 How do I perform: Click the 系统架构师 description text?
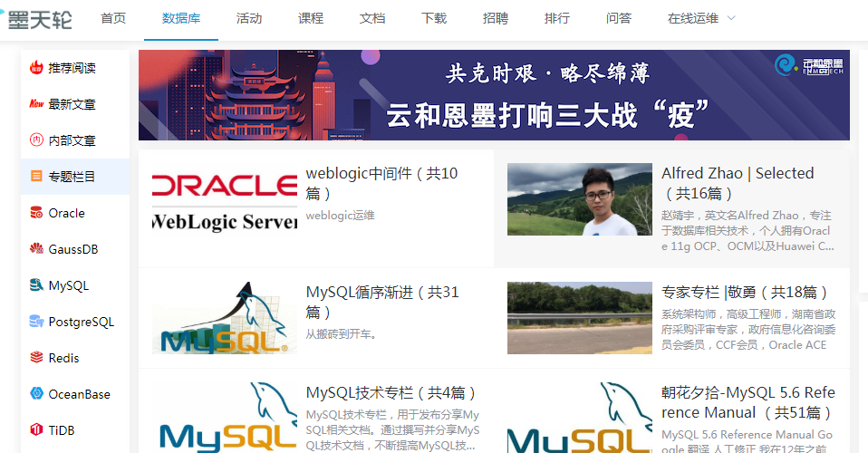click(748, 330)
